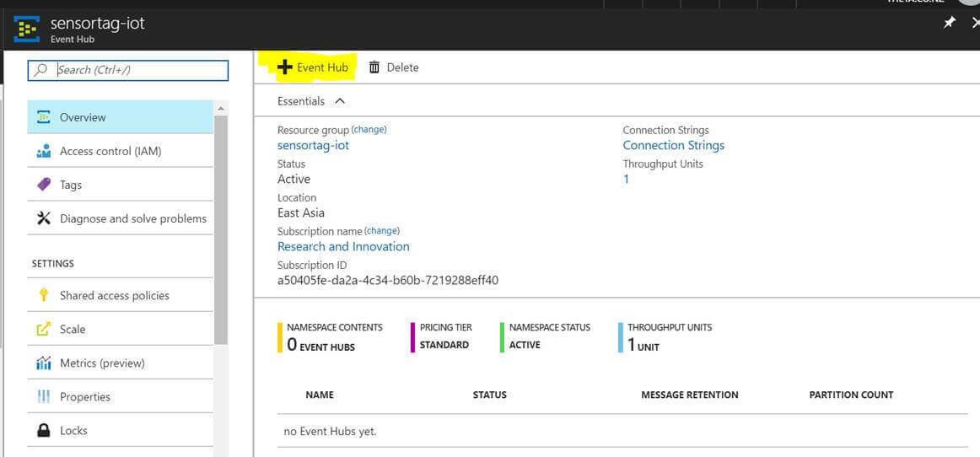
Task: Open Research and Innovation subscription link
Action: click(343, 246)
